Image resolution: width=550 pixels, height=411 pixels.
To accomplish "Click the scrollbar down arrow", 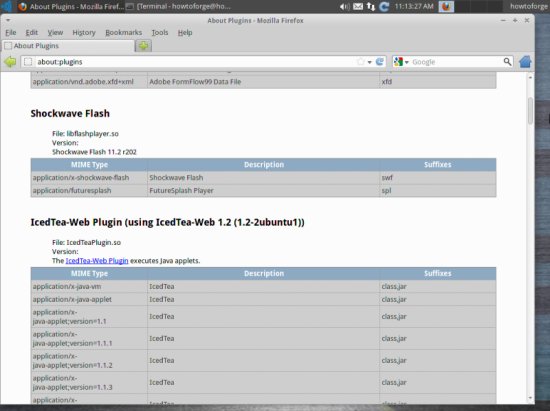I will tap(530, 398).
